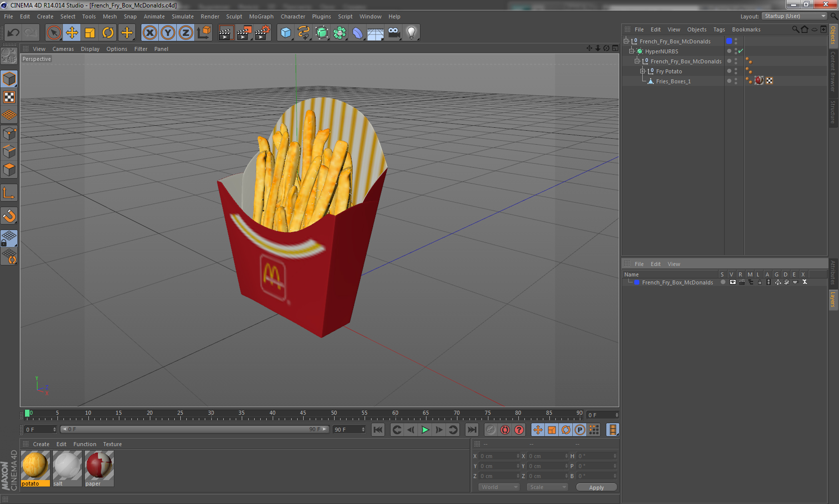The image size is (839, 504).
Task: Collapse the HyperNURBS tree node
Action: 631,51
